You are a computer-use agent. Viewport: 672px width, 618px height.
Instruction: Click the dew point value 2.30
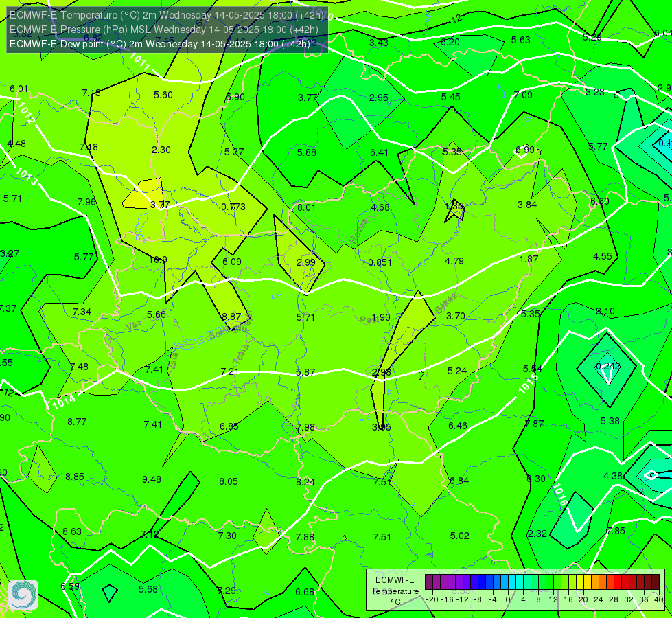161,150
